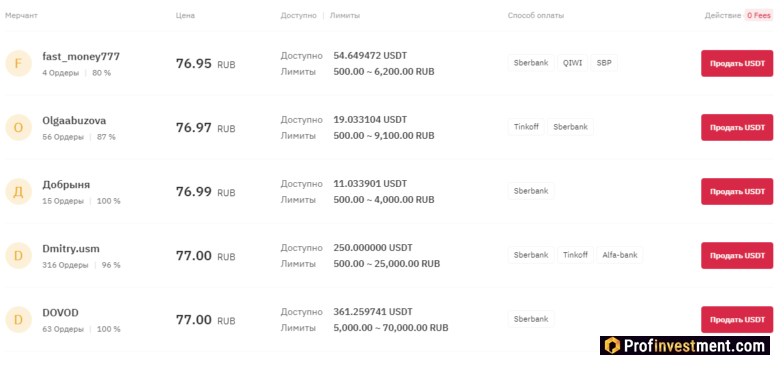Click Sberbank tag in Olgaabuzova row
780x365 pixels.
click(570, 127)
